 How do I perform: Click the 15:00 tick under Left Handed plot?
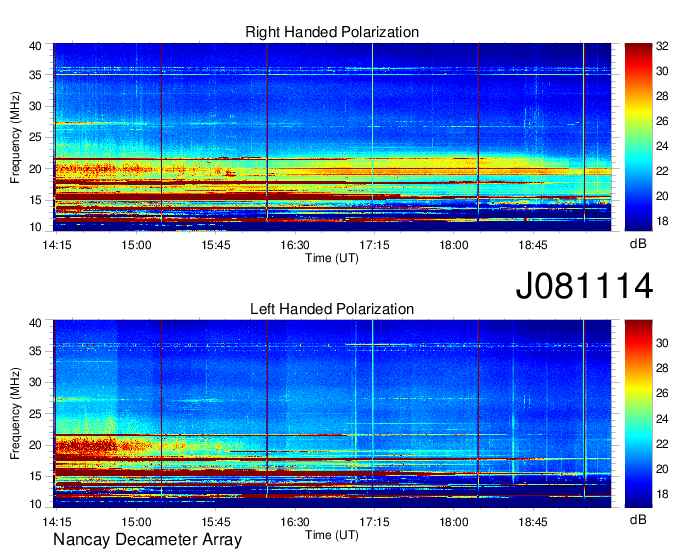[136, 522]
